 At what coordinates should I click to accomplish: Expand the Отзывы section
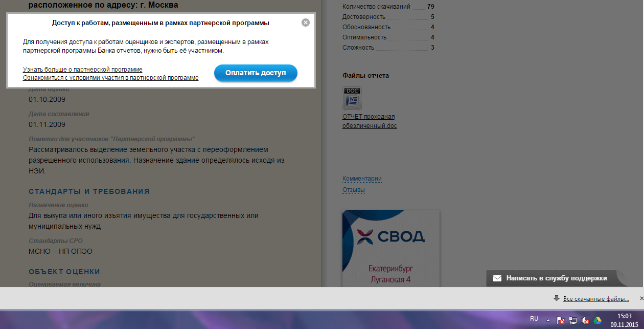353,190
